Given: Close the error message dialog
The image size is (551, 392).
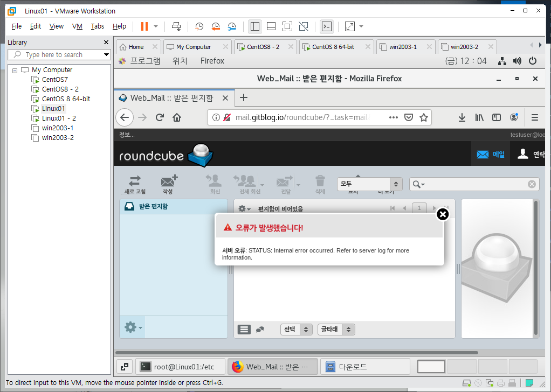Looking at the screenshot, I should tap(443, 214).
